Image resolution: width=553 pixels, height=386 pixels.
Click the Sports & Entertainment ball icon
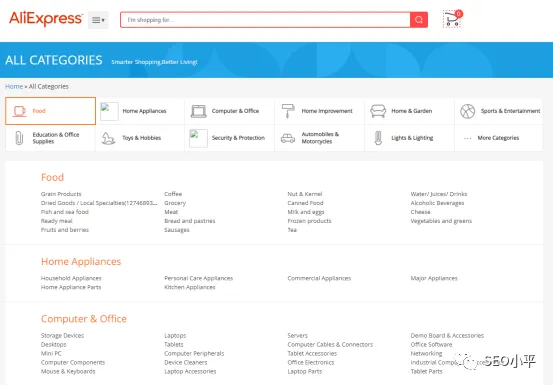point(468,111)
